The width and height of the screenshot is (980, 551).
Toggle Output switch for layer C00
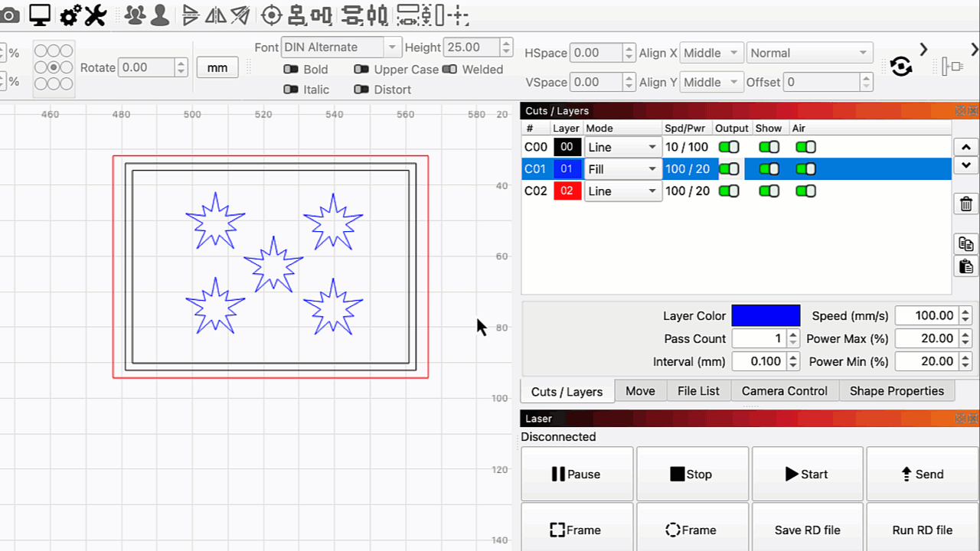point(728,147)
